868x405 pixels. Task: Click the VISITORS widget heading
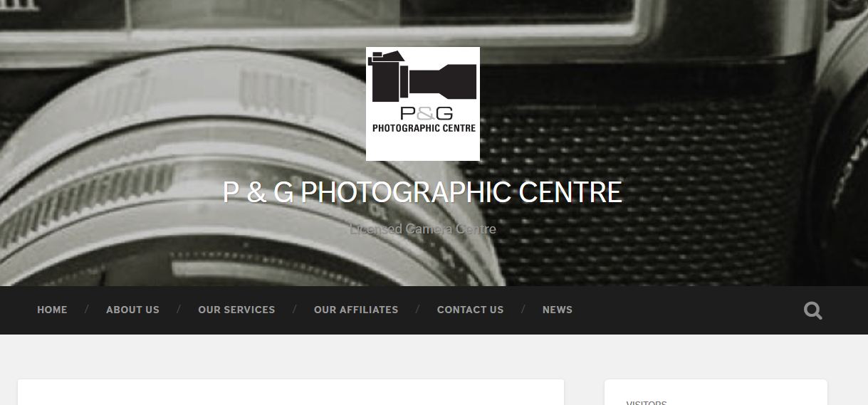click(647, 402)
